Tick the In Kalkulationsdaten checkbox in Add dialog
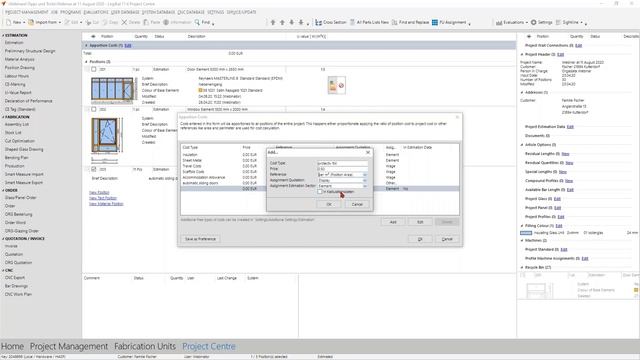 (320, 192)
